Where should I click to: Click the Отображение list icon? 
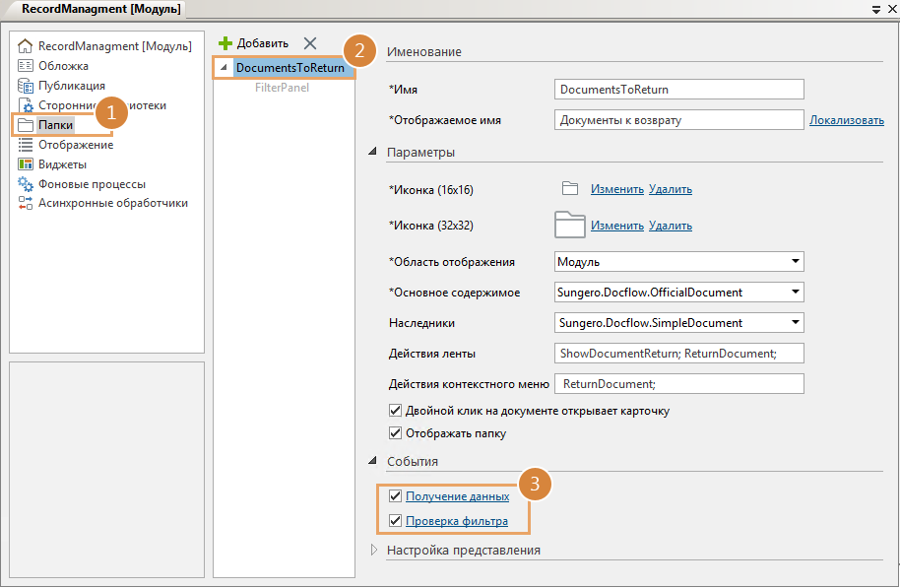coord(26,145)
